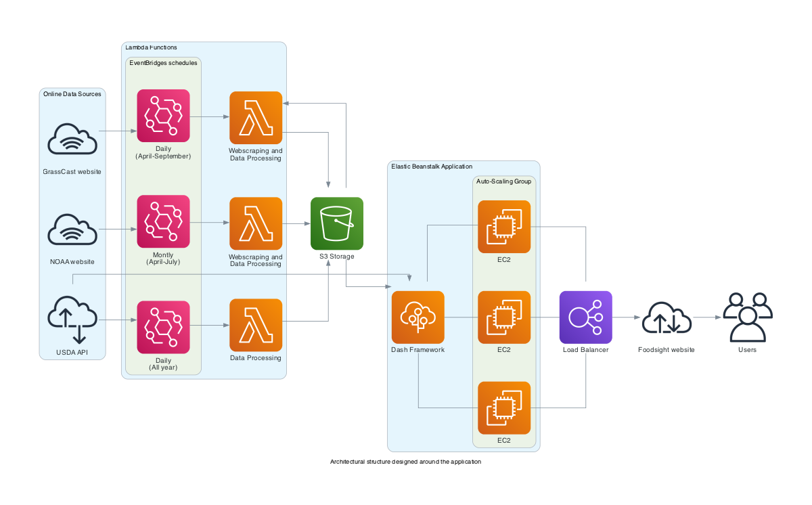Click the Users people icon
The image size is (812, 505).
[748, 317]
